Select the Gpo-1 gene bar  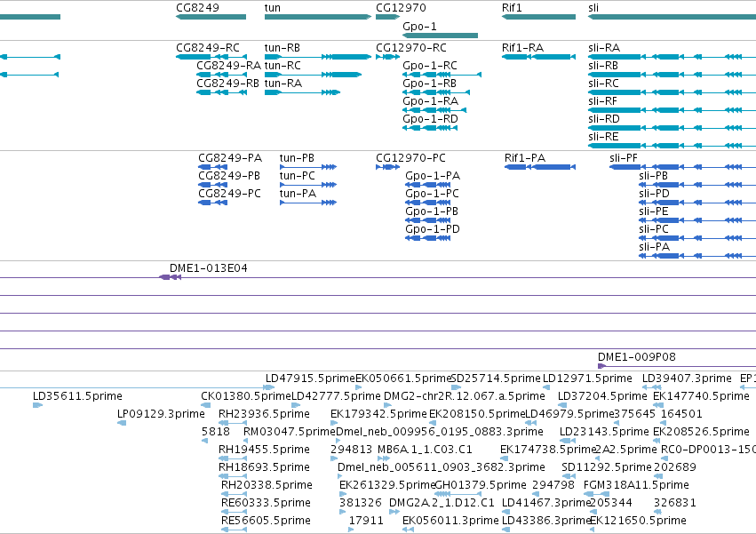click(441, 36)
